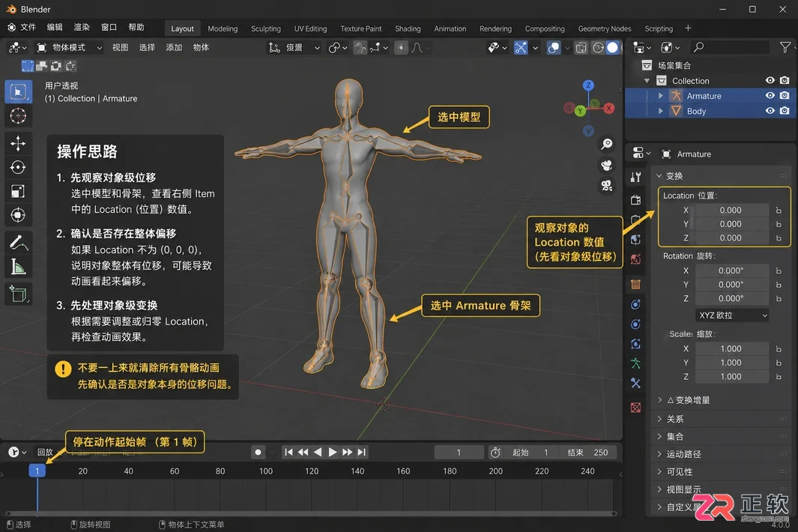Switch to the Sculpting workspace tab

[266, 28]
